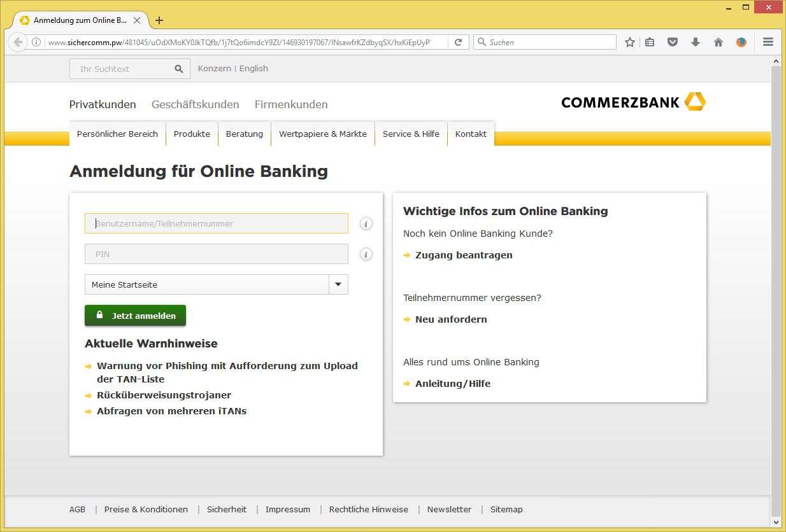
Task: Open Rechtliche Hinweise footer link
Action: [x=369, y=510]
